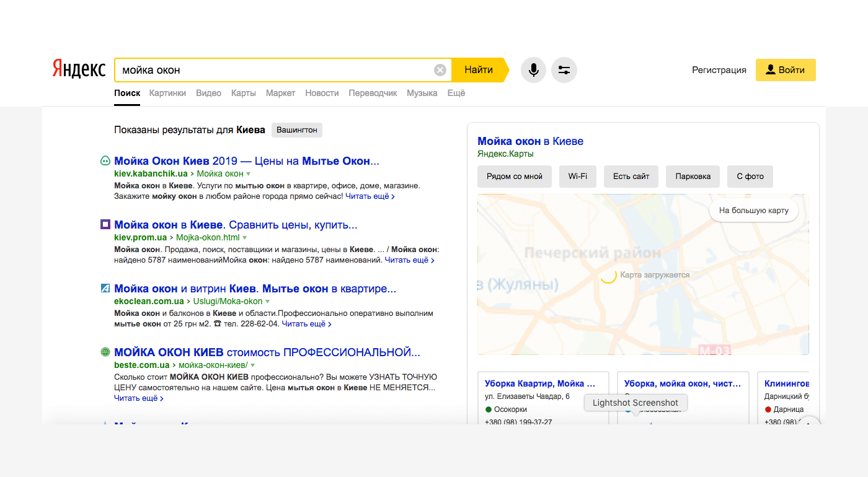Click kabanchik favicon next to first result
Screen dimensions: 868x477
pos(105,161)
